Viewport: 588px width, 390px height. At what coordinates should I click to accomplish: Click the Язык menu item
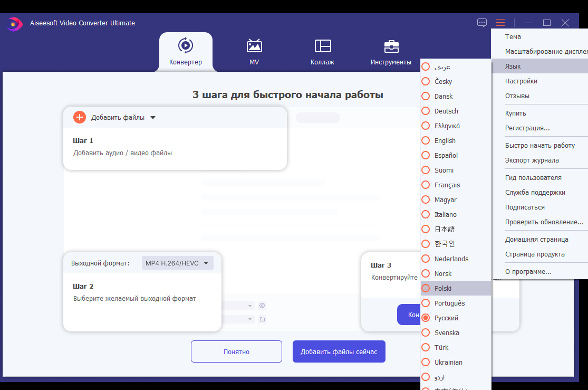coord(539,66)
